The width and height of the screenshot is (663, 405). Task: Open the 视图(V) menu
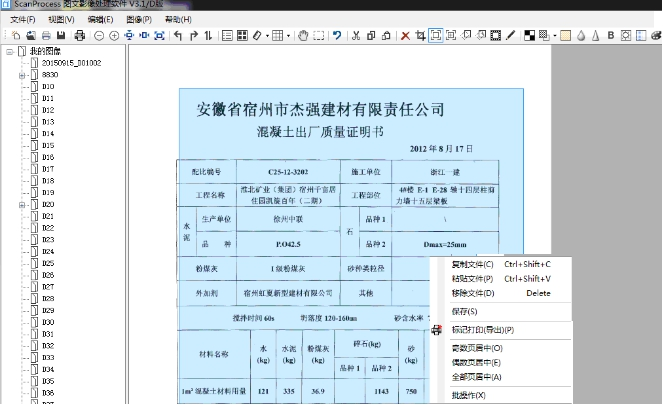tap(61, 19)
